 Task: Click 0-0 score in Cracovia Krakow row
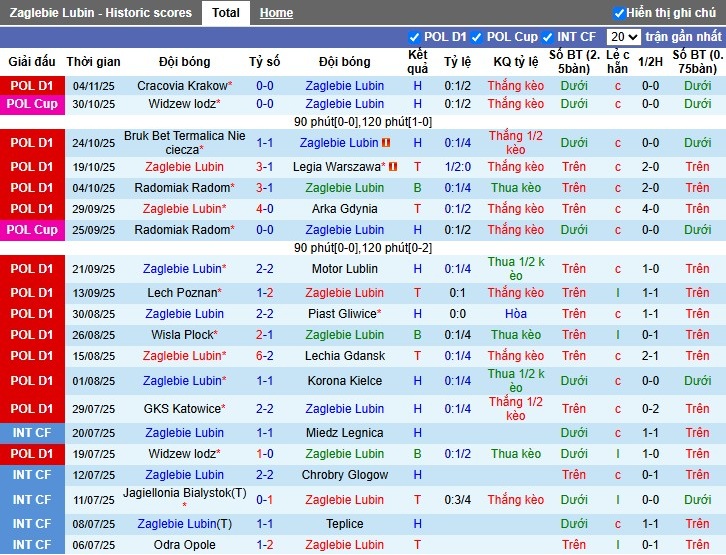[264, 86]
